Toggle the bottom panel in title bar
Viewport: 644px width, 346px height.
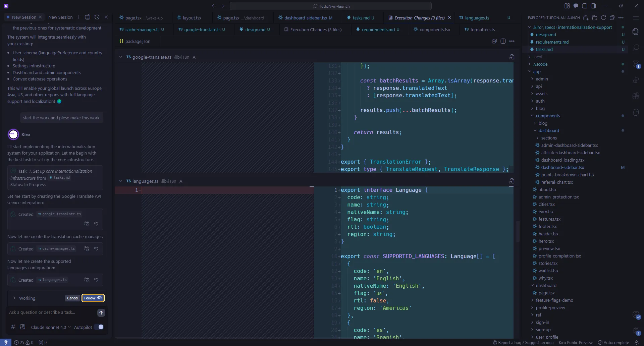(x=585, y=6)
